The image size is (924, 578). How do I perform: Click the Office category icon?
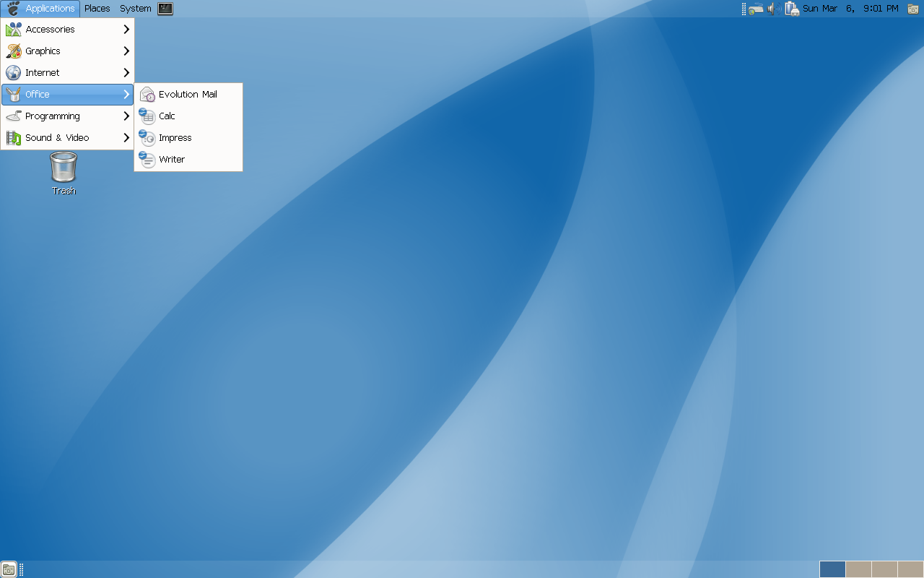pos(13,95)
